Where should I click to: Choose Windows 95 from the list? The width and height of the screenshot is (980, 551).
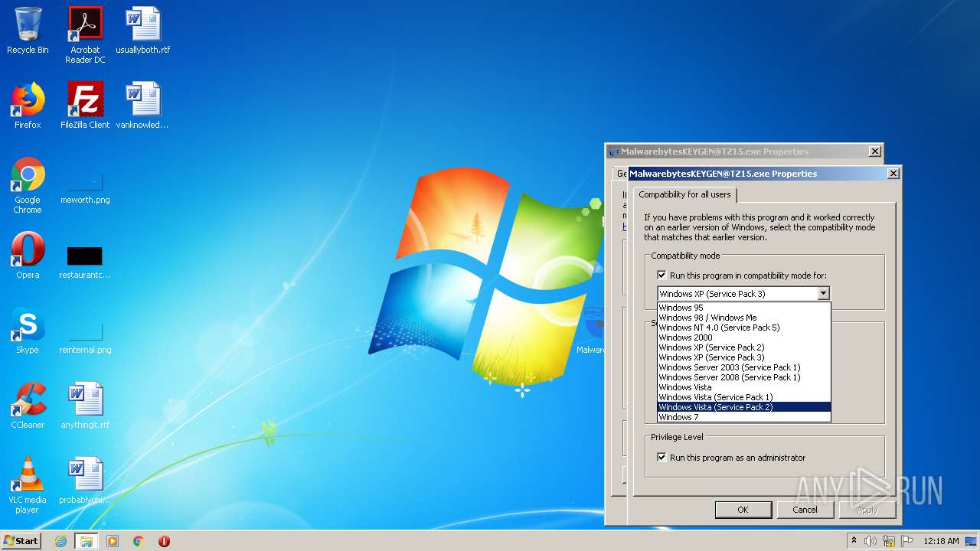tap(743, 308)
